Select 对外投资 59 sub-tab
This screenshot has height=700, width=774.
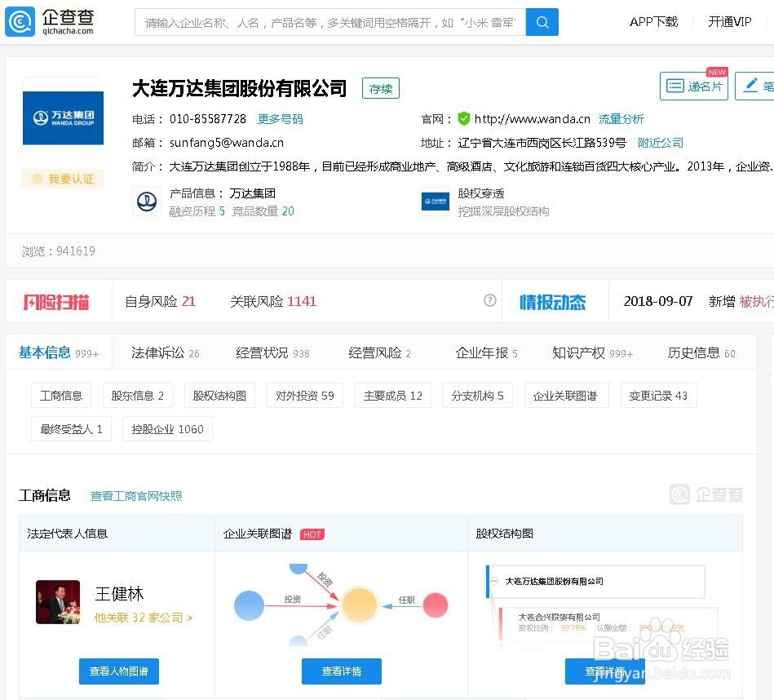304,396
